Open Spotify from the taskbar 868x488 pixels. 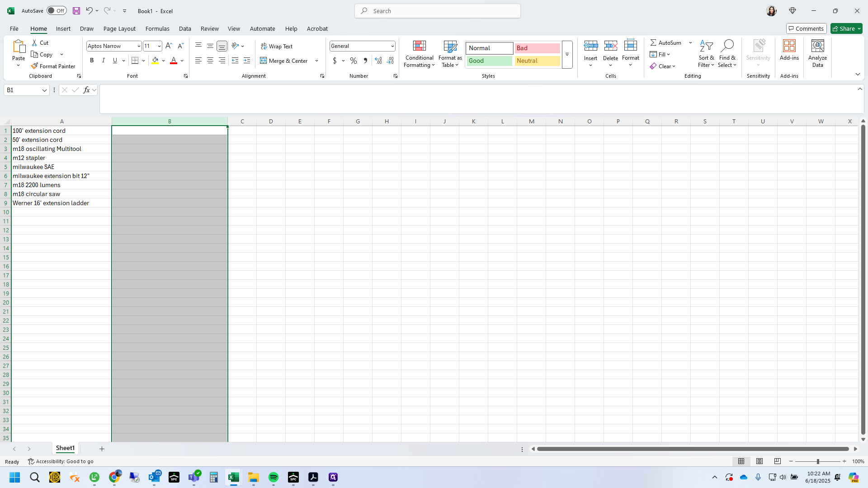274,477
